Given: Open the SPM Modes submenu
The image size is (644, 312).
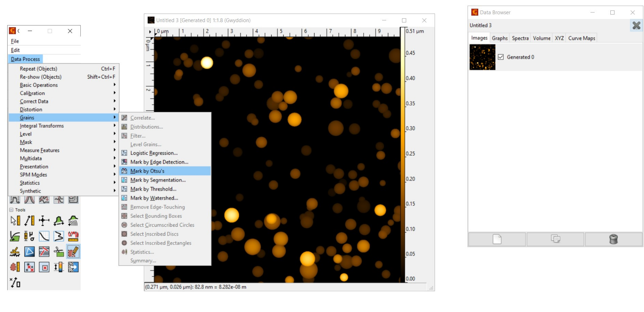Looking at the screenshot, I should (64, 175).
